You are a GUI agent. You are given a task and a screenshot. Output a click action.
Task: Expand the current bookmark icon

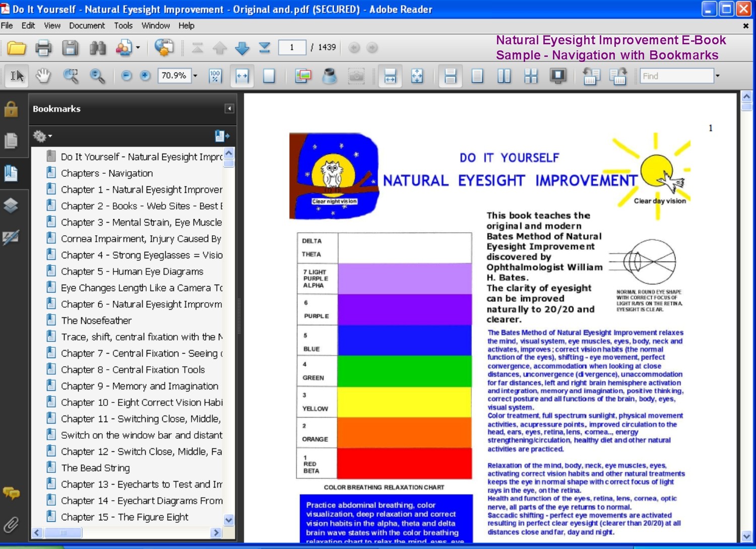[x=222, y=135]
